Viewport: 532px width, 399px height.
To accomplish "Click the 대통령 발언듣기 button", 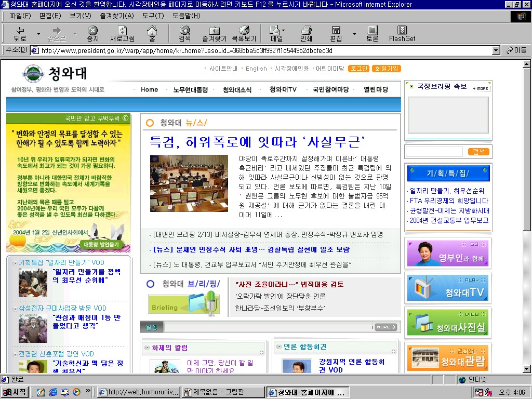I will click(101, 245).
